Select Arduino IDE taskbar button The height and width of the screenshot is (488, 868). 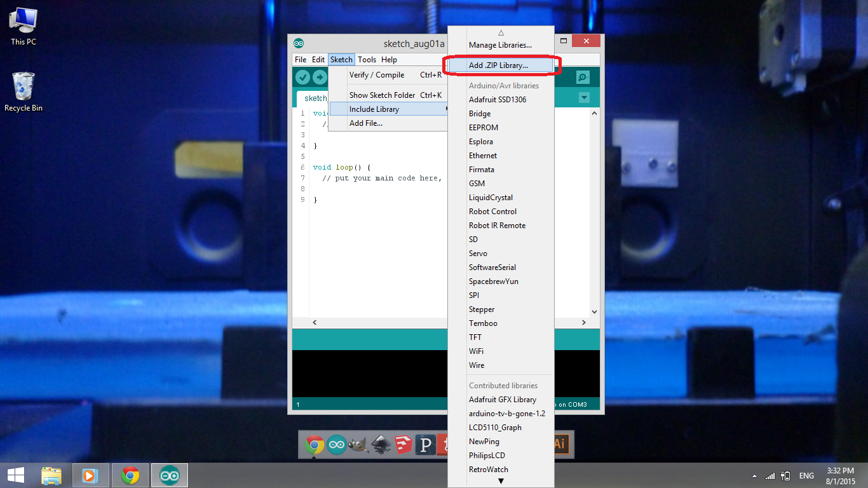[169, 475]
